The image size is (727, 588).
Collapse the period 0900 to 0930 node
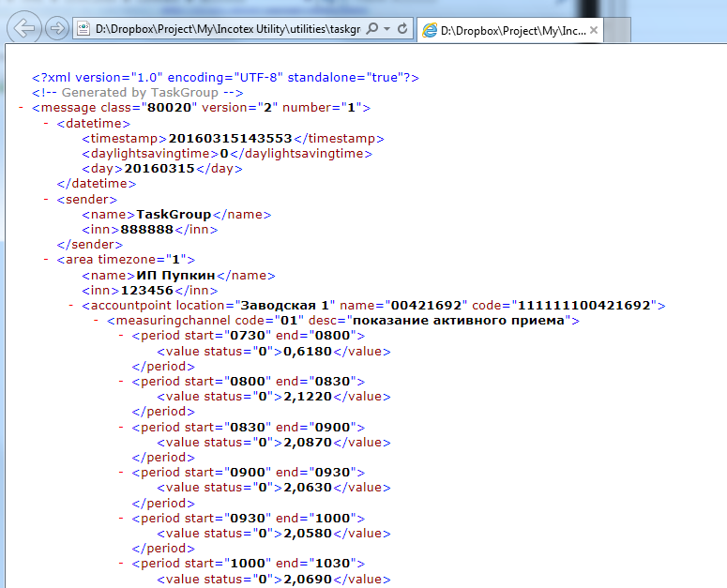121,472
